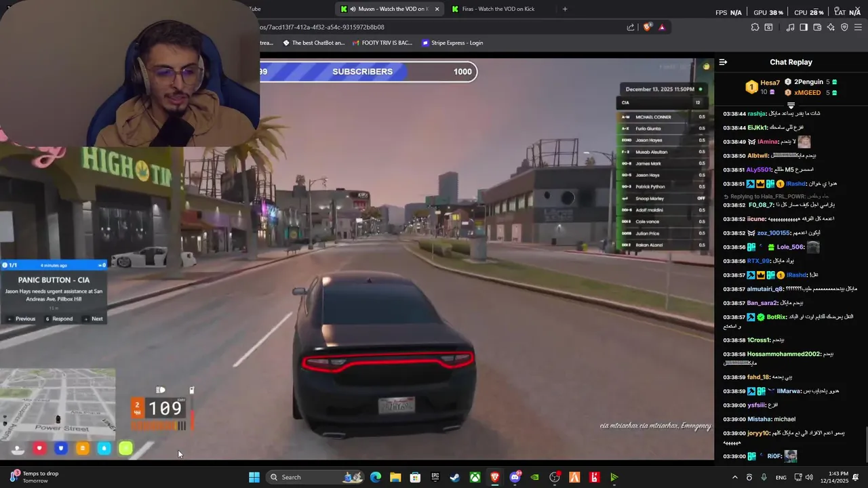The width and height of the screenshot is (868, 488).
Task: Collapse the Chat Replay panel
Action: pyautogui.click(x=723, y=62)
